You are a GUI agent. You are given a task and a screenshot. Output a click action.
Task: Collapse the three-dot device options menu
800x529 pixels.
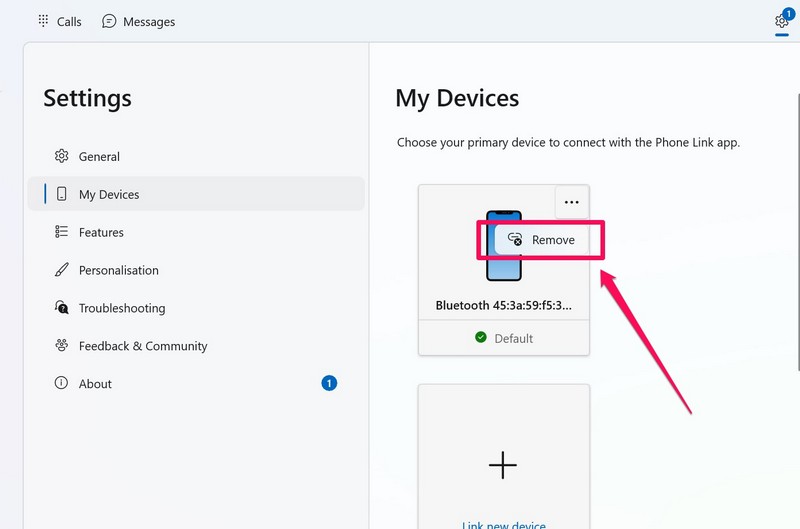[x=571, y=202]
